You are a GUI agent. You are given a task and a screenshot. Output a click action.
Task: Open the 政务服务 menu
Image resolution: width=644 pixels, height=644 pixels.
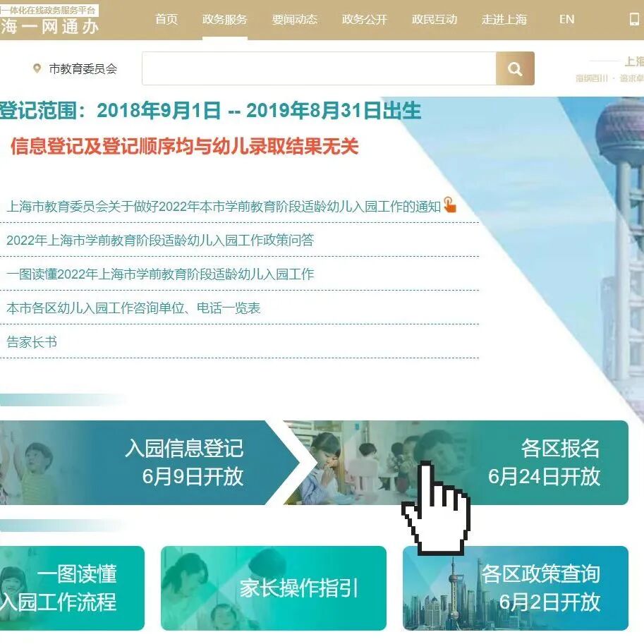click(x=224, y=19)
